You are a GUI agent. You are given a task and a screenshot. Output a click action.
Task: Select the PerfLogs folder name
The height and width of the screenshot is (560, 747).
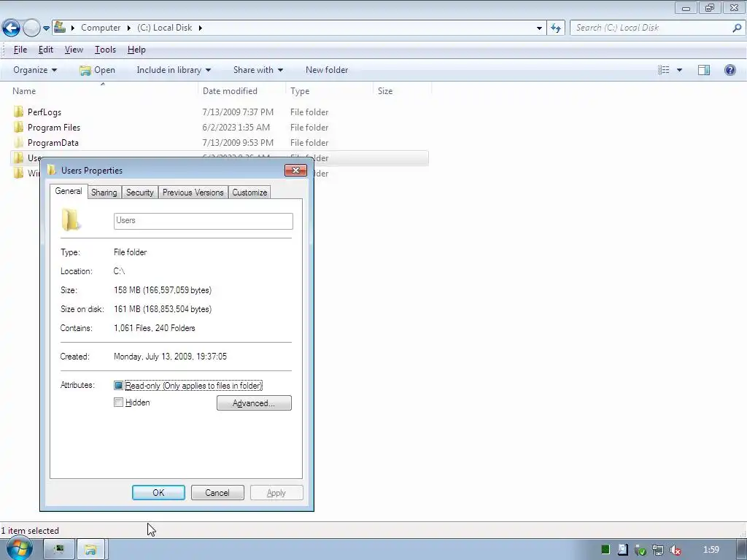pos(44,112)
